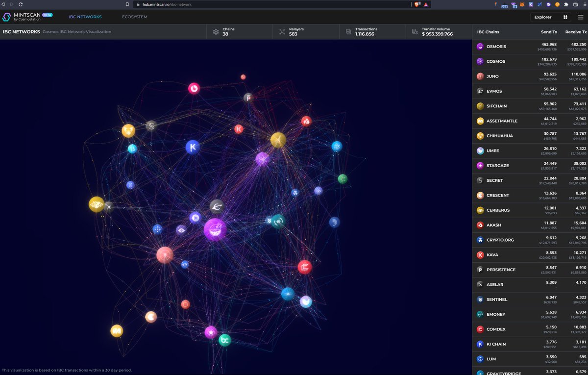This screenshot has height=375, width=588.
Task: Click the LUM row in the list
Action: (530, 359)
